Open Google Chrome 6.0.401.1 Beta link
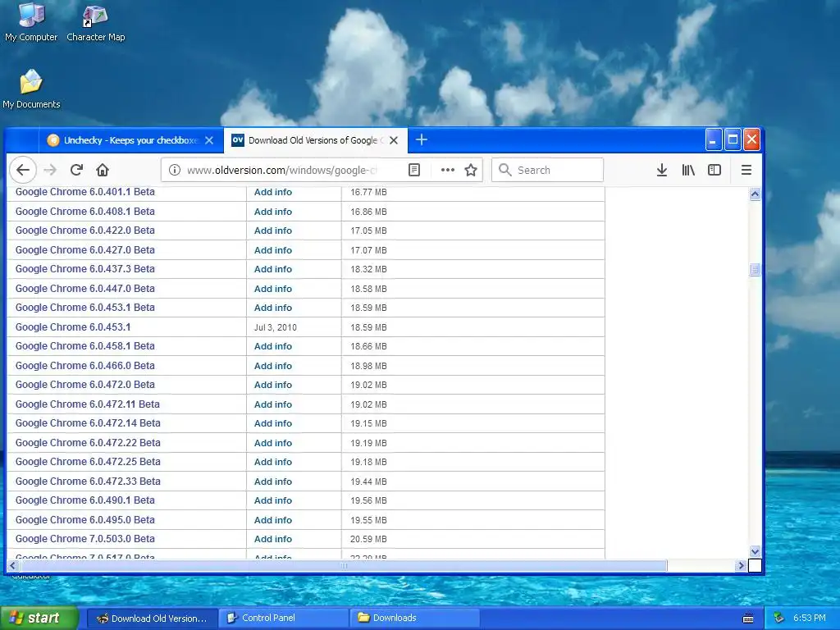 [84, 192]
